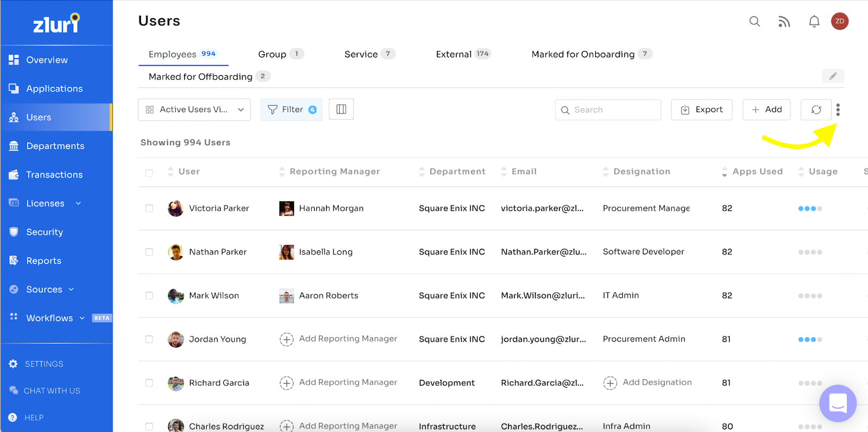Expand the Sources sidebar menu
The image size is (868, 432).
click(x=71, y=289)
